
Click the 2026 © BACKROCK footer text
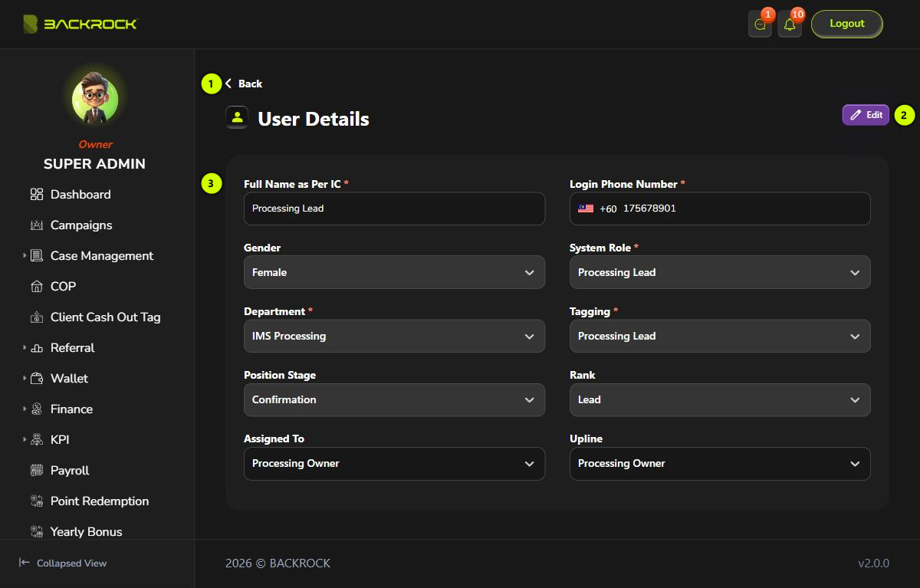tap(278, 563)
